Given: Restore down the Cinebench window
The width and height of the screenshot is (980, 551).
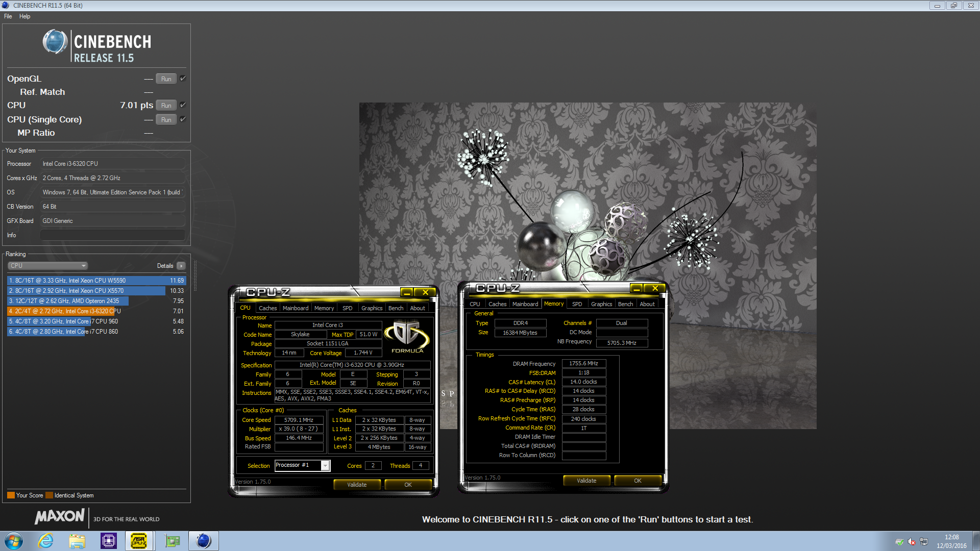Looking at the screenshot, I should 953,6.
